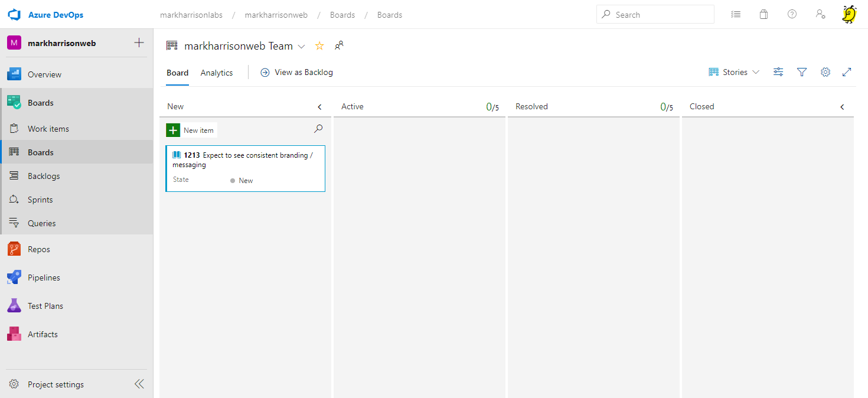The height and width of the screenshot is (398, 868).
Task: Collapse the New column with chevron
Action: (320, 107)
